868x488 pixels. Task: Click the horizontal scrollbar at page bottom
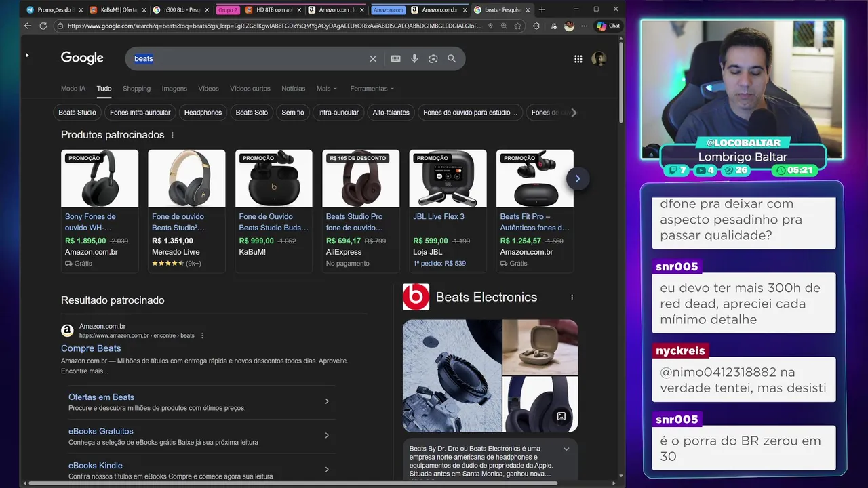tap(293, 483)
